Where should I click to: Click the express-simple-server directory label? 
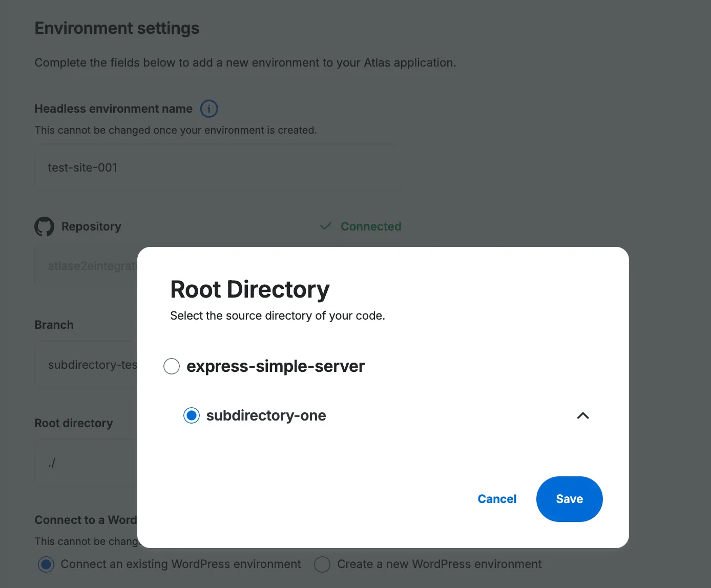coord(275,366)
